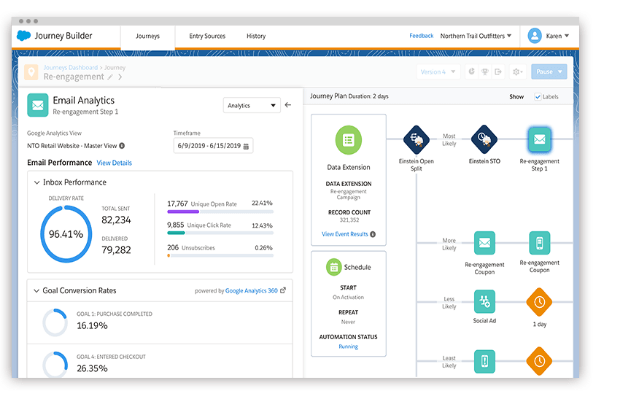Select the Re-engagement Coupon mobile node
Screen dimensions: 620x402
click(x=539, y=243)
